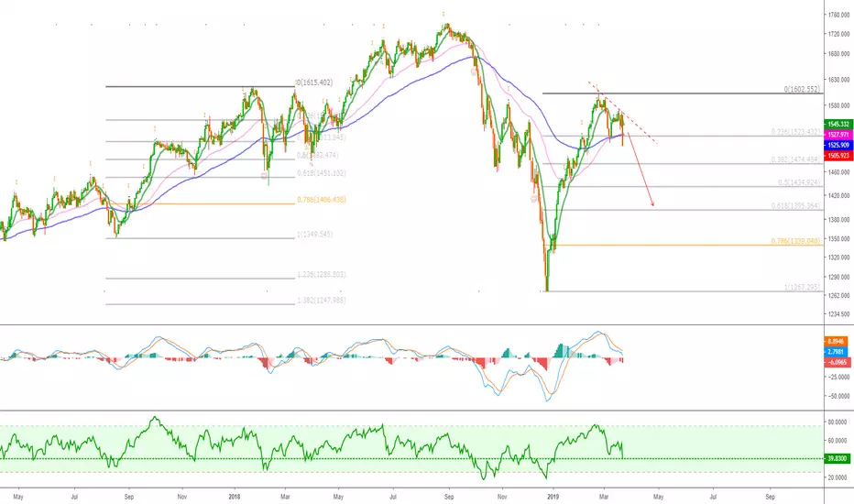Click the 0.5(1434.924) retracement label
Screen dimensions: 854x504
tap(799, 182)
